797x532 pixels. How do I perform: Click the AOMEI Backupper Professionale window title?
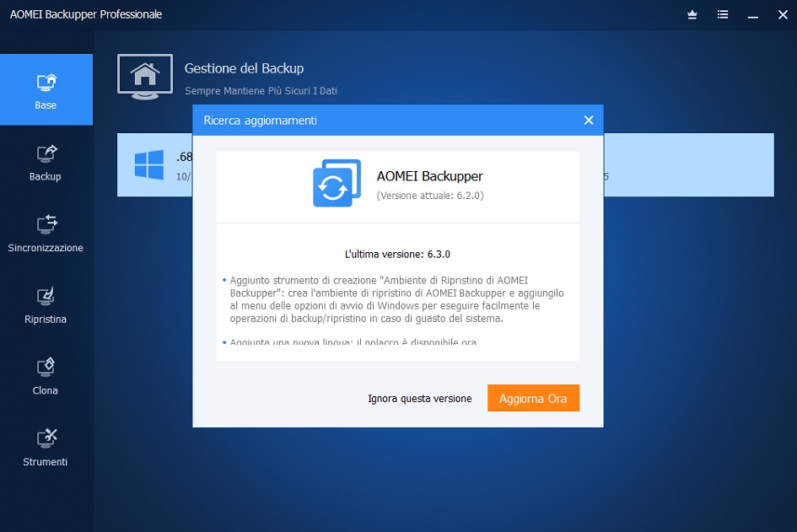86,14
